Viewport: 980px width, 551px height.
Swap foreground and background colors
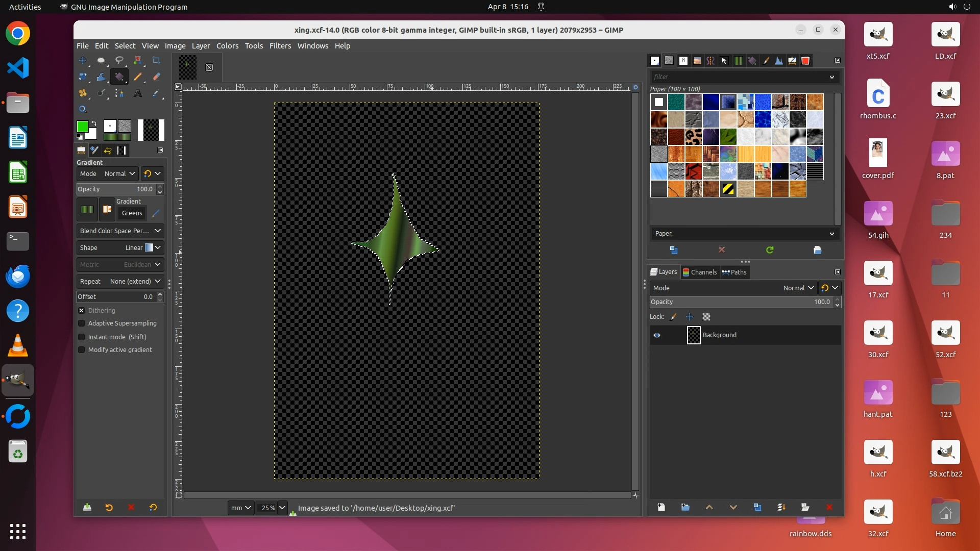pos(94,123)
